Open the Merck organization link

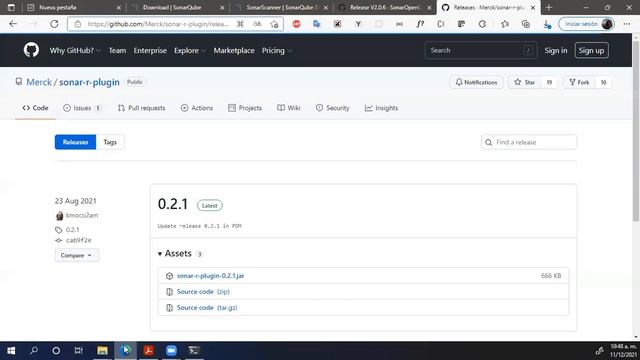[x=39, y=82]
